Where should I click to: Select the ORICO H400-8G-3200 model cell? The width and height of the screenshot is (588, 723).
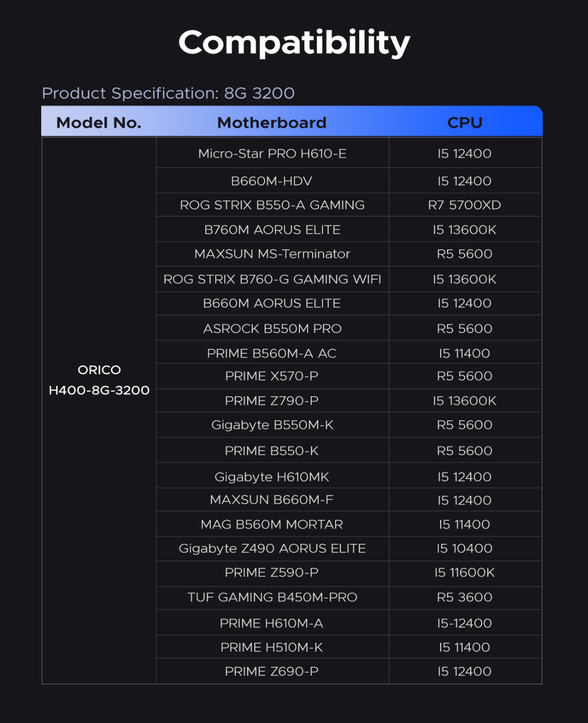pyautogui.click(x=99, y=380)
